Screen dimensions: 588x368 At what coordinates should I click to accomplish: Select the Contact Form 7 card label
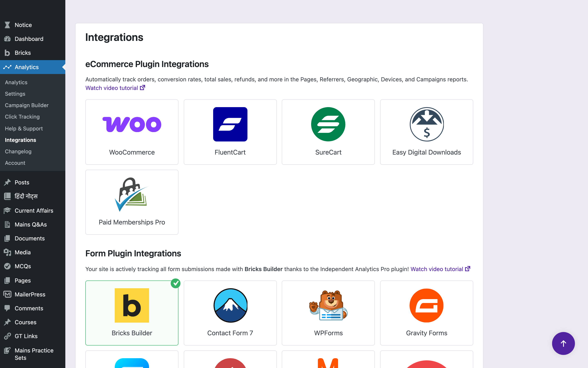coord(230,333)
